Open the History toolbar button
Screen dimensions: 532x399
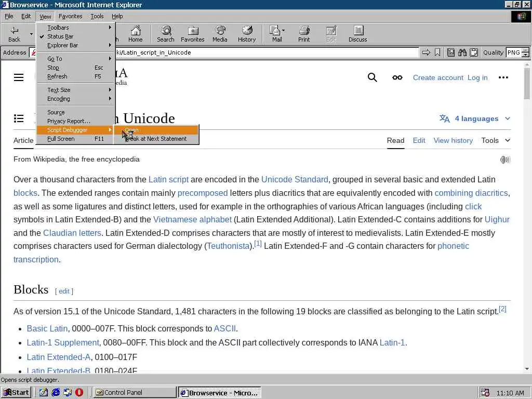(x=247, y=34)
